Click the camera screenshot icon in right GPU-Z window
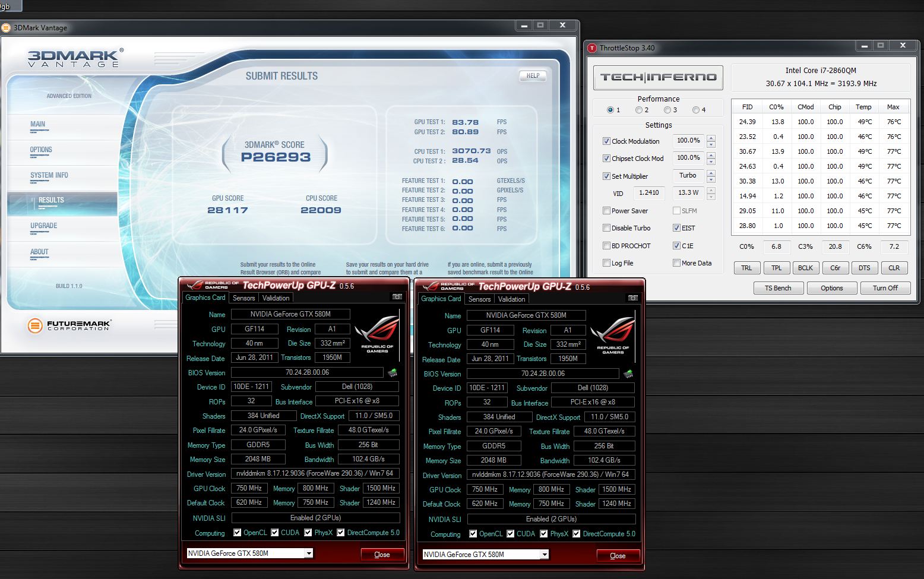This screenshot has height=579, width=924. coord(632,298)
